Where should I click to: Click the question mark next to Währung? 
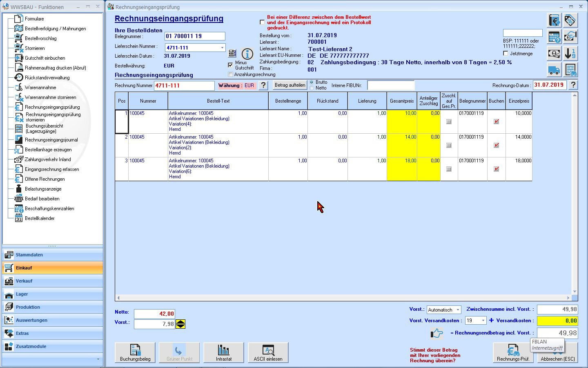click(x=263, y=85)
